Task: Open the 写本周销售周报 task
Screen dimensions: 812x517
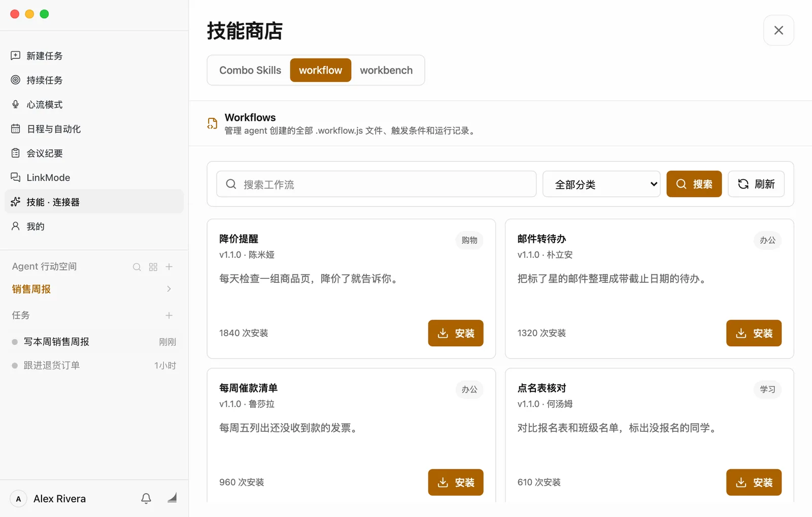Action: tap(94, 342)
